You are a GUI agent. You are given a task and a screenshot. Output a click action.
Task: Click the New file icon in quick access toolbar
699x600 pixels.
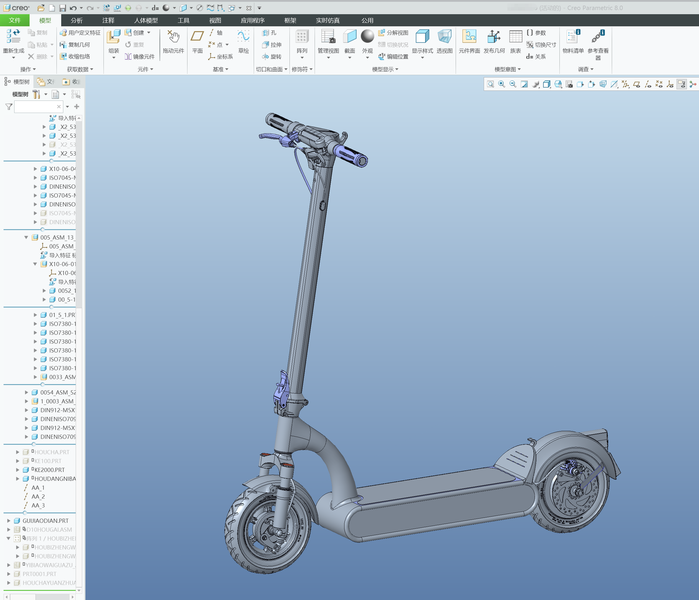pos(52,8)
